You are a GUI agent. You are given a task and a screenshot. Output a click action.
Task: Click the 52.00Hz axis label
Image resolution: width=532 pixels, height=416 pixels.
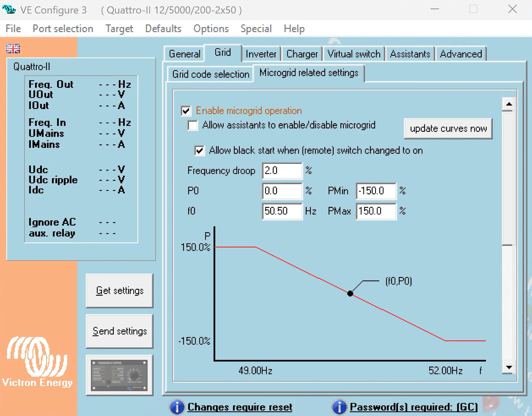[446, 371]
